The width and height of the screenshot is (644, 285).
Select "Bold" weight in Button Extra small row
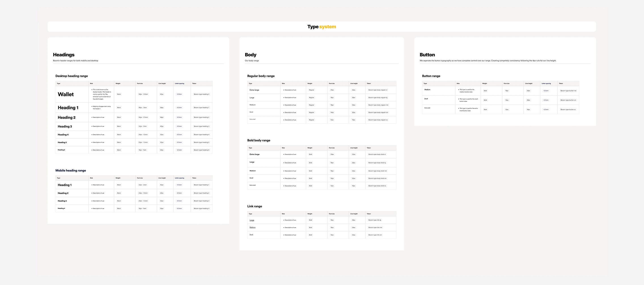pyautogui.click(x=485, y=109)
